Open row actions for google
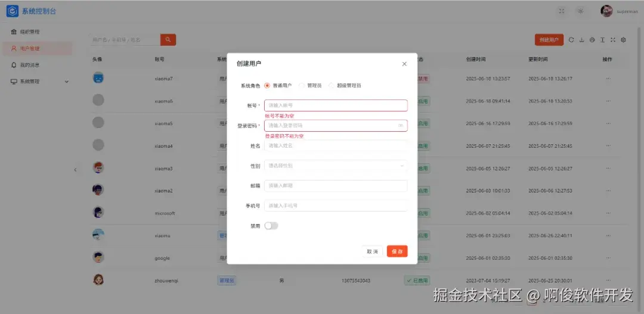Image resolution: width=644 pixels, height=314 pixels. tap(608, 258)
